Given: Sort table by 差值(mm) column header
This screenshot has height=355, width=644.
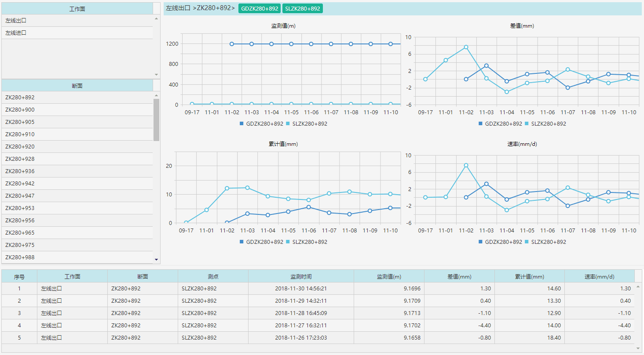Looking at the screenshot, I should [459, 276].
